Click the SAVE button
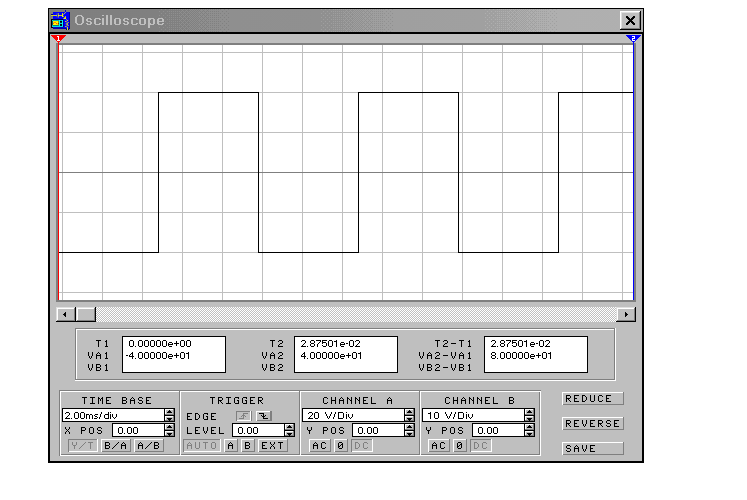This screenshot has width=747, height=500. coord(593,449)
